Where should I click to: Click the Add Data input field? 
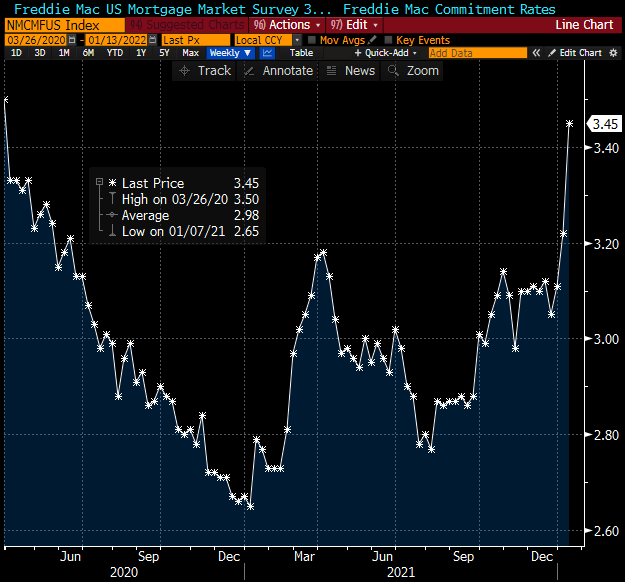point(478,53)
